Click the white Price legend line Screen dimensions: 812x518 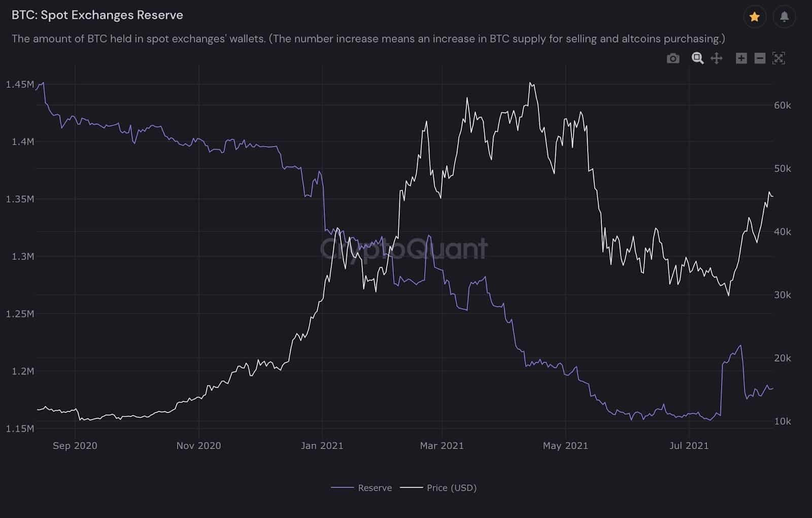point(411,488)
